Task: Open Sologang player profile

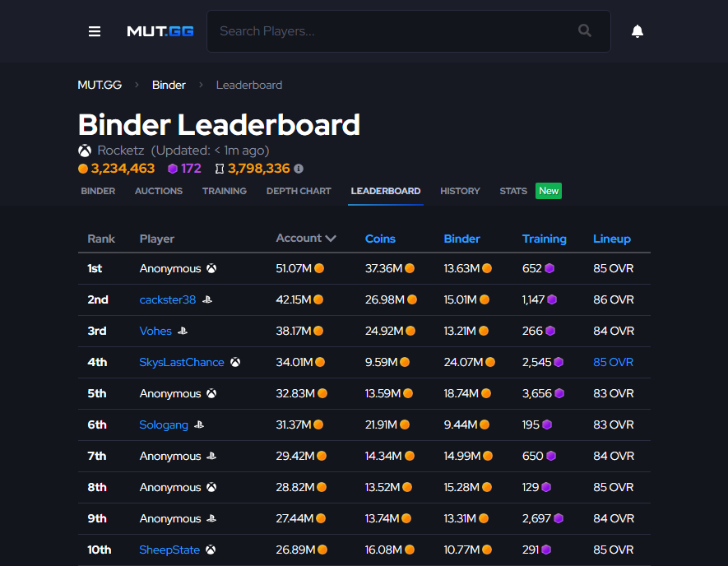Action: [164, 424]
